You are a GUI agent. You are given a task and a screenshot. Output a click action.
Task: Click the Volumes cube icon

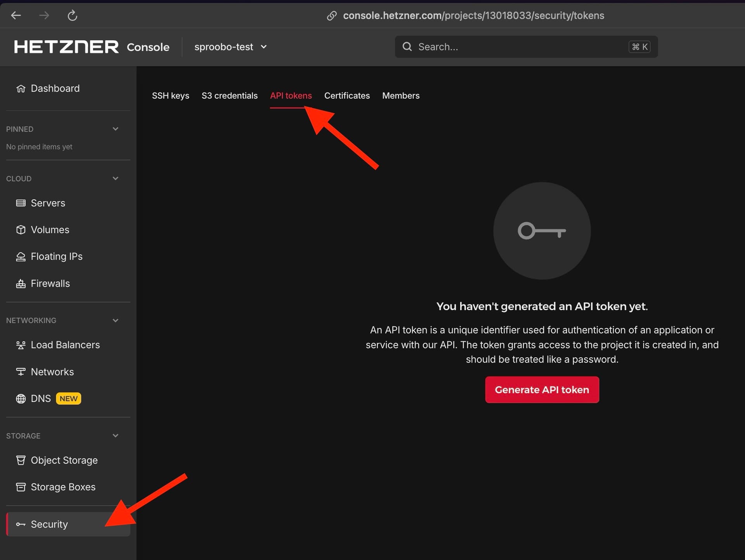[21, 230]
